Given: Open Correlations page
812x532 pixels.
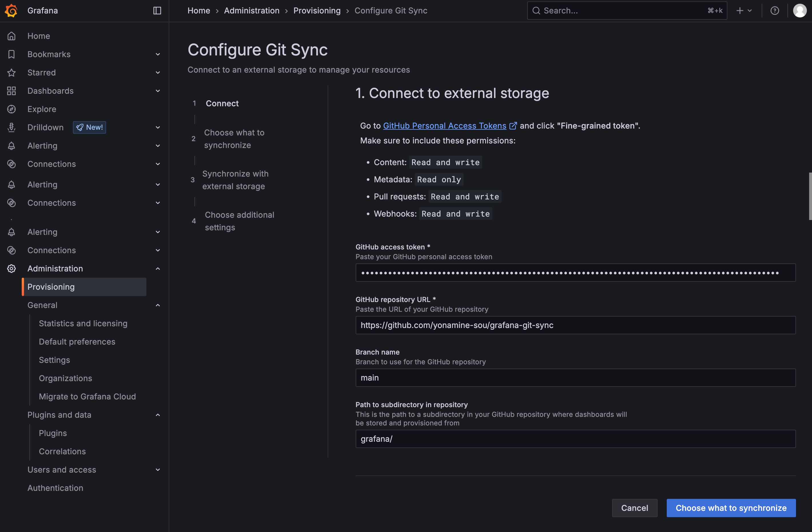Looking at the screenshot, I should click(62, 451).
